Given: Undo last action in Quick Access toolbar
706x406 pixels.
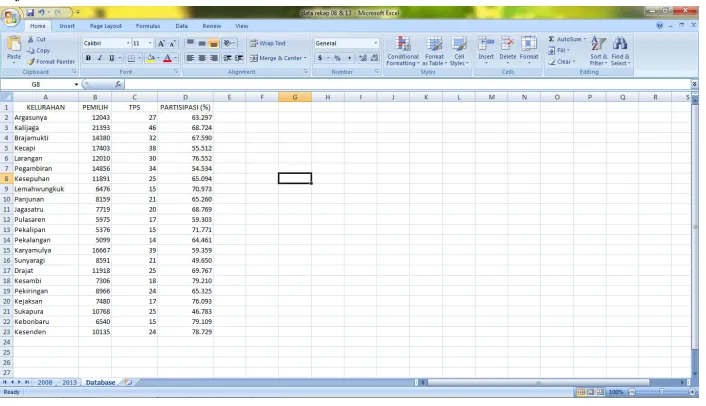Looking at the screenshot, I should point(41,13).
